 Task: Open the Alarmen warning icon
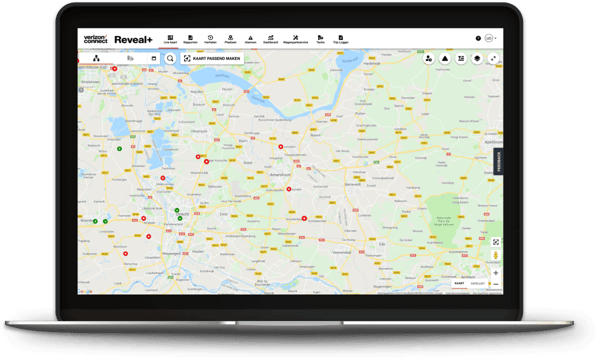(250, 39)
